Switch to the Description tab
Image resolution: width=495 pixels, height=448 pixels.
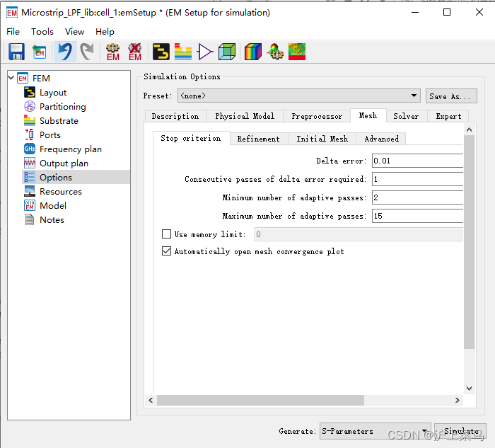175,116
